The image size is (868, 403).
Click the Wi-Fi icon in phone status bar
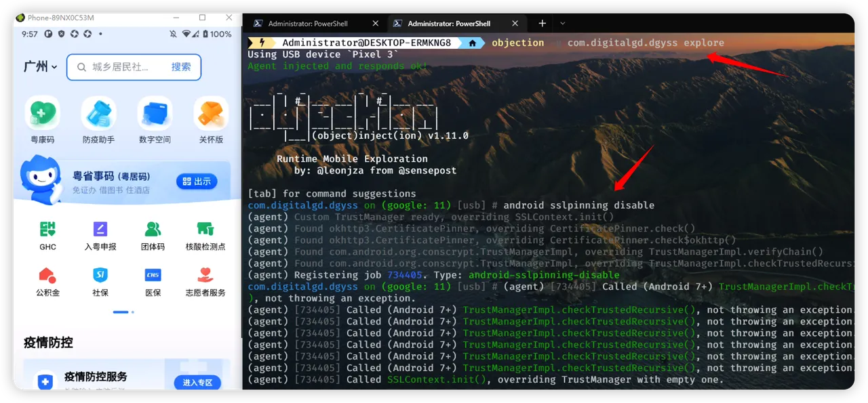(x=186, y=34)
